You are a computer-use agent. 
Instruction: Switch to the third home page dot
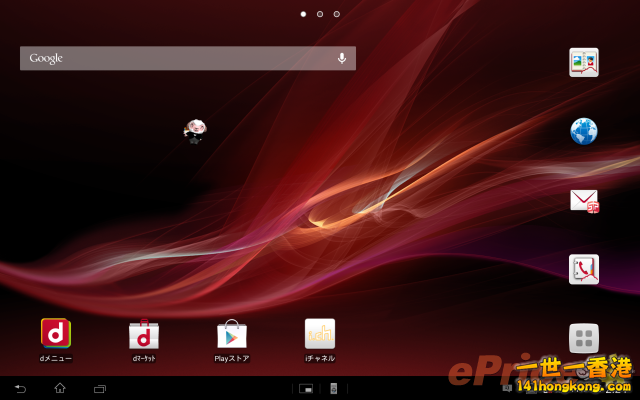tap(337, 14)
